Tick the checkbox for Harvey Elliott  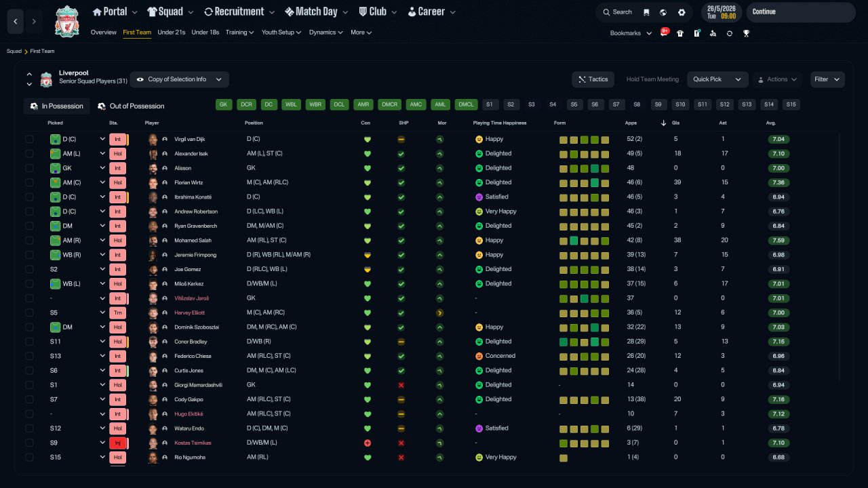tap(29, 312)
